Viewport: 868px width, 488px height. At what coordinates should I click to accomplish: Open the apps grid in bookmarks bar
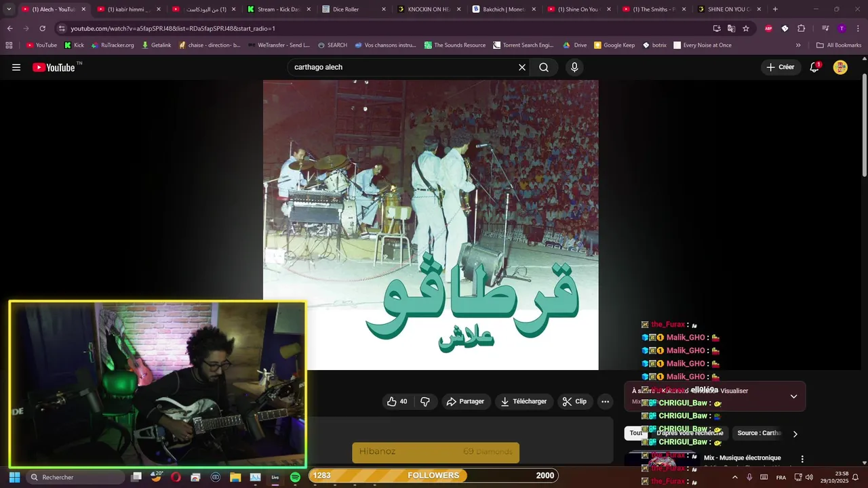tap(9, 45)
